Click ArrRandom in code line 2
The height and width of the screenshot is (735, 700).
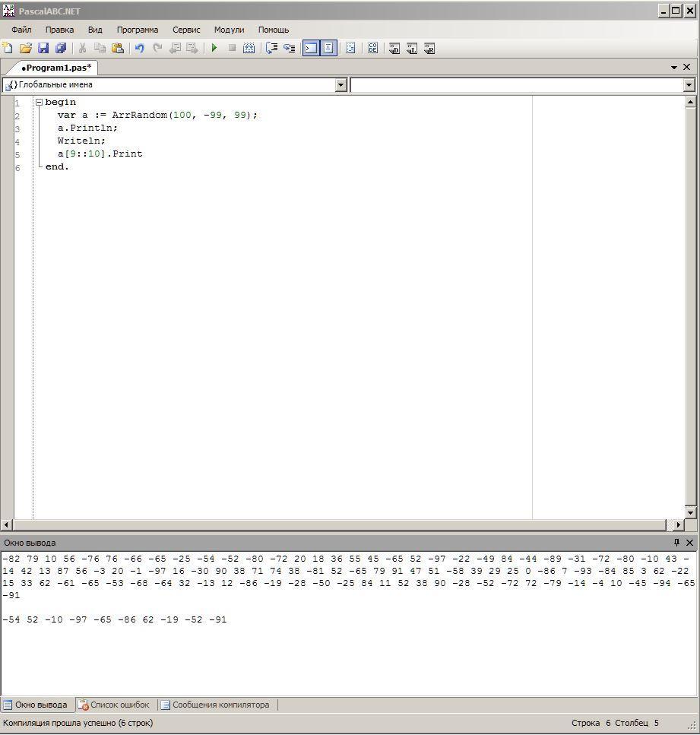click(140, 115)
